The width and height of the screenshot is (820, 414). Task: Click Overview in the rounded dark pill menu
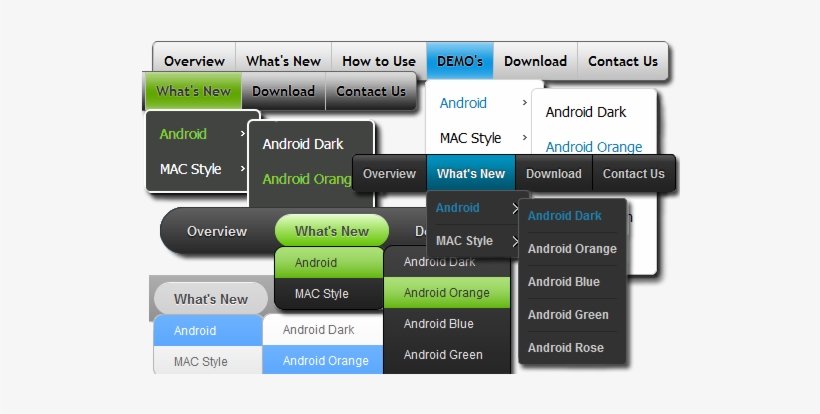(x=217, y=231)
